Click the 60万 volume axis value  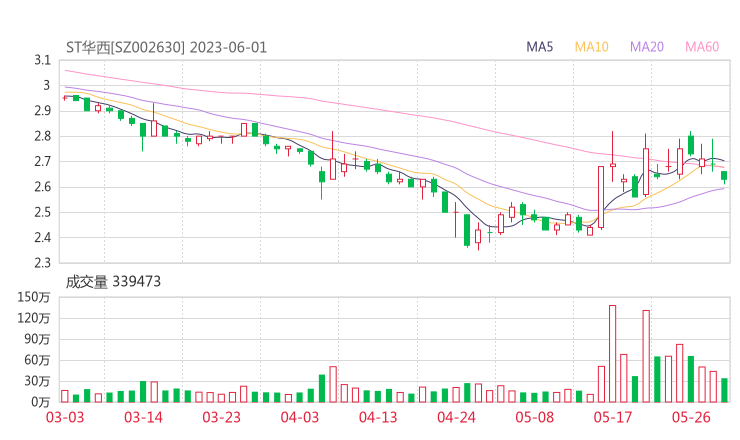pos(37,360)
